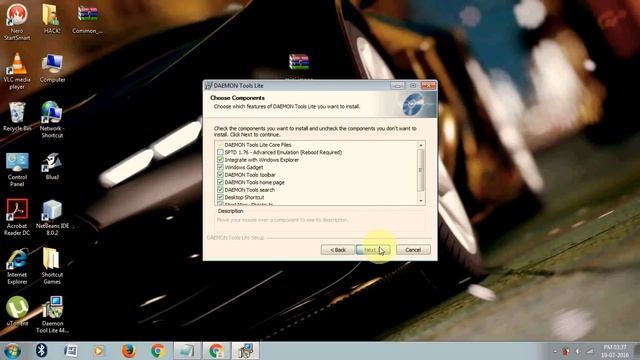
Task: Select Internet Explorer desktop icon
Action: [x=17, y=266]
